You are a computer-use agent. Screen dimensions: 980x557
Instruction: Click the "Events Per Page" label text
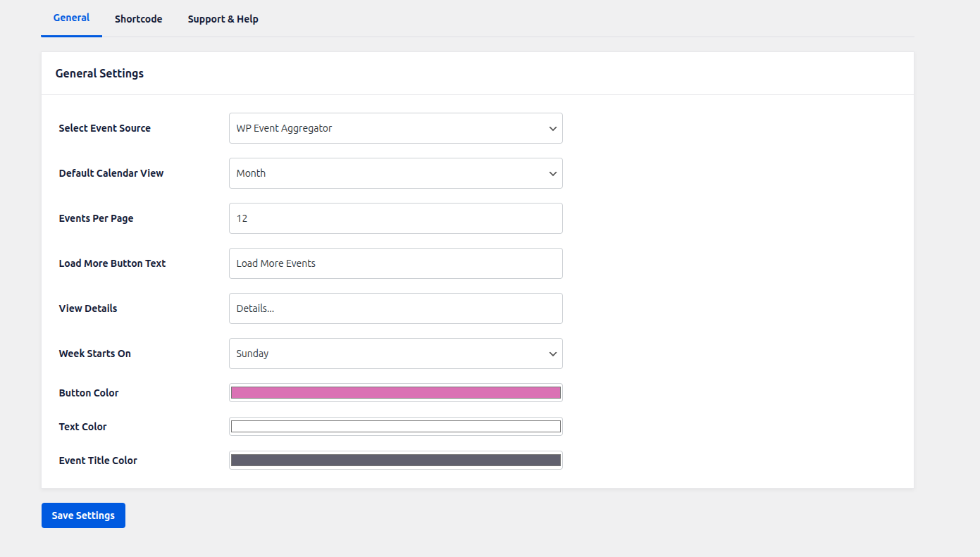(x=96, y=218)
